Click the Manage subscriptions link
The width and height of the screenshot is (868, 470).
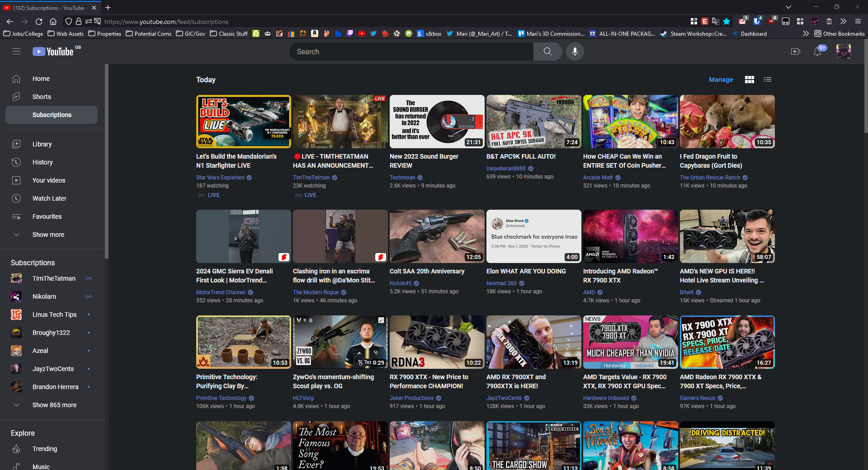click(721, 80)
